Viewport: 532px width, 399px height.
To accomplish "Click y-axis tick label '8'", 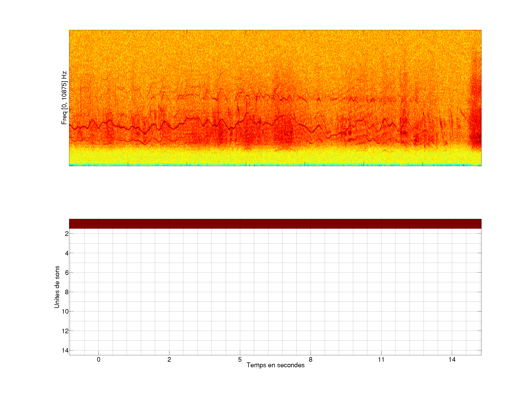I will coord(67,292).
